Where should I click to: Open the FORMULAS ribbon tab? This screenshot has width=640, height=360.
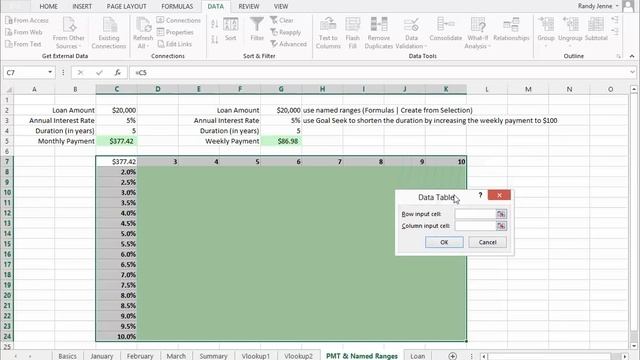coord(177,7)
